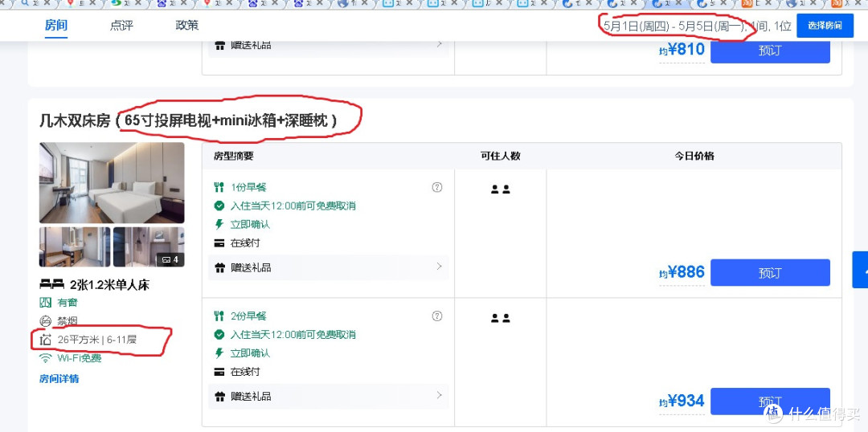Click the window icon beside 有窗

45,303
